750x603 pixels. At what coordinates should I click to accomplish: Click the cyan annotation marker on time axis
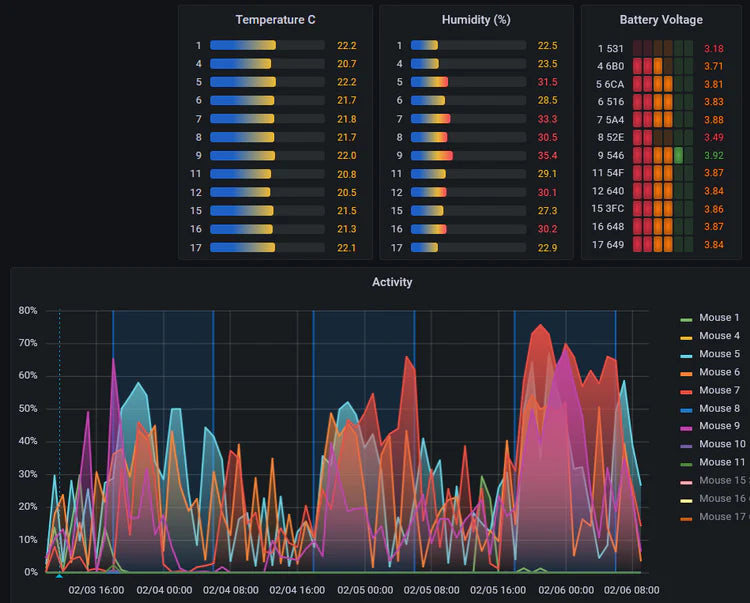click(59, 575)
